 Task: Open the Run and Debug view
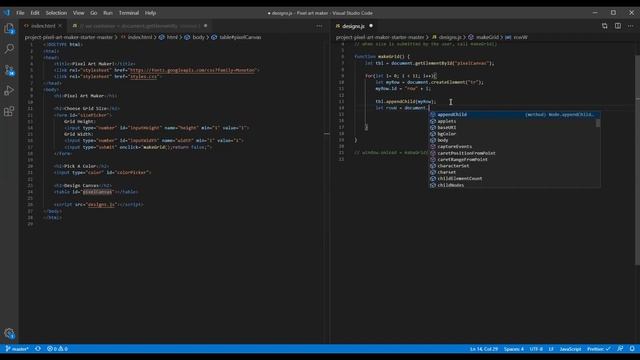click(9, 91)
